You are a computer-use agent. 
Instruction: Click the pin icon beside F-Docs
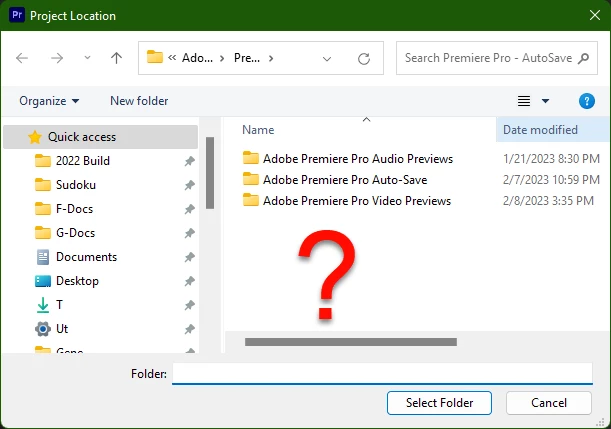click(x=190, y=209)
